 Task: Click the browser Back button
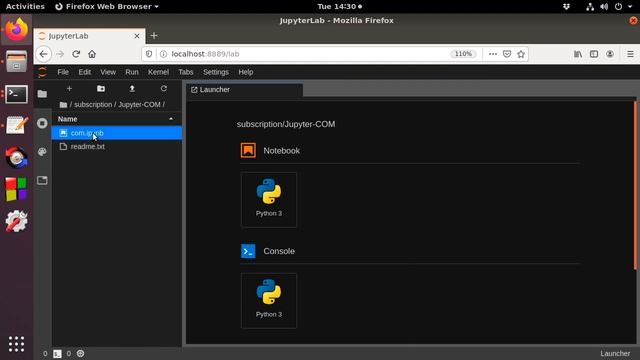coord(44,54)
